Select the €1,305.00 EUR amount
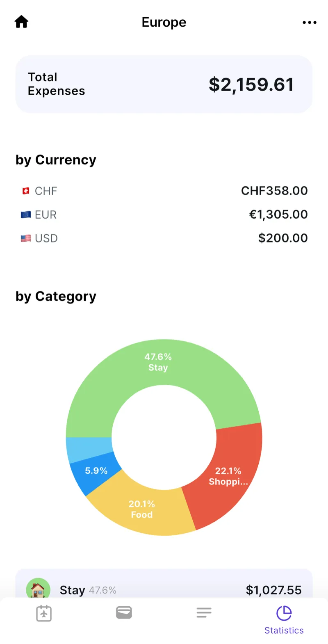Image resolution: width=328 pixels, height=644 pixels. (278, 215)
